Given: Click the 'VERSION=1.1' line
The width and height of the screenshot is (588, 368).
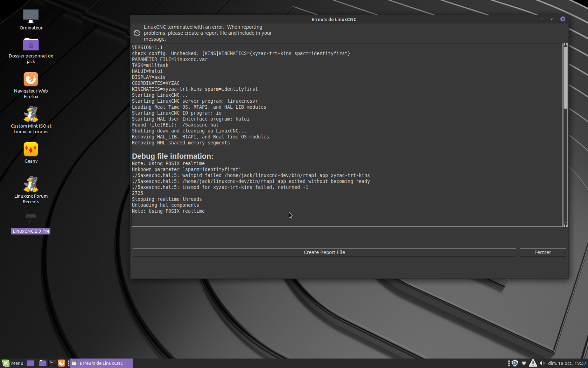Looking at the screenshot, I should tap(147, 47).
